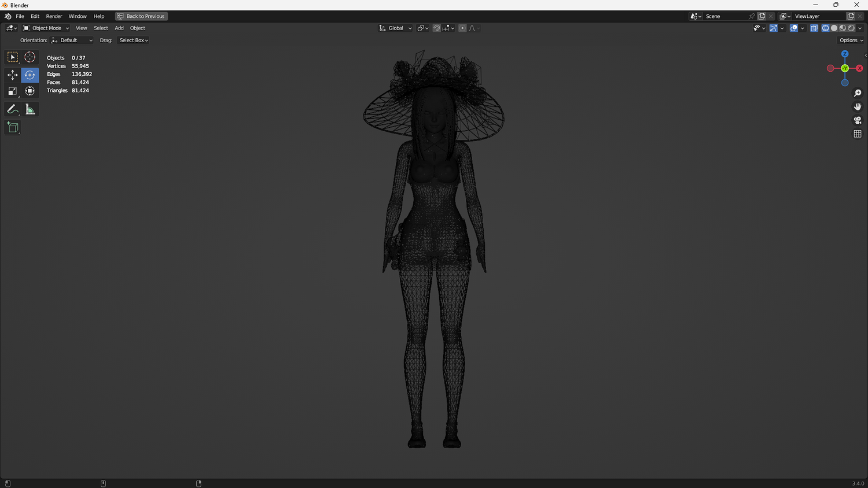Click the ViewLayer name field
Viewport: 868px width, 488px height.
[819, 16]
